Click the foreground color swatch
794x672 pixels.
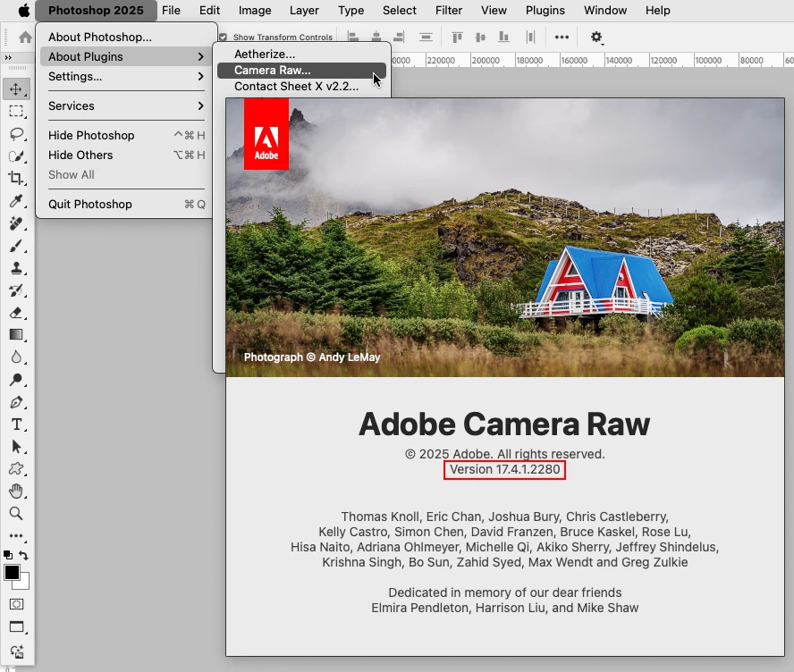[x=12, y=572]
